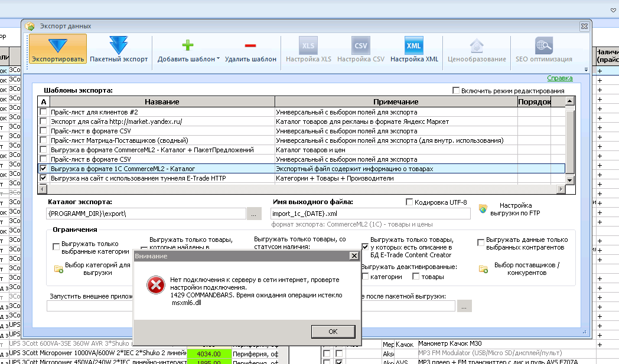Click the red error icon in dialog
This screenshot has width=619, height=364.
[x=155, y=285]
